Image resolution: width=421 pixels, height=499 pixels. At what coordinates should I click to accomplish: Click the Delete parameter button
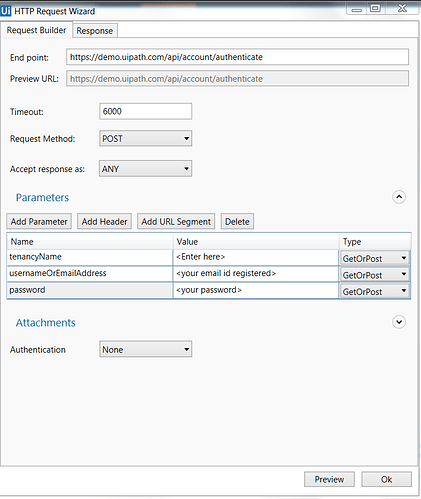[237, 221]
